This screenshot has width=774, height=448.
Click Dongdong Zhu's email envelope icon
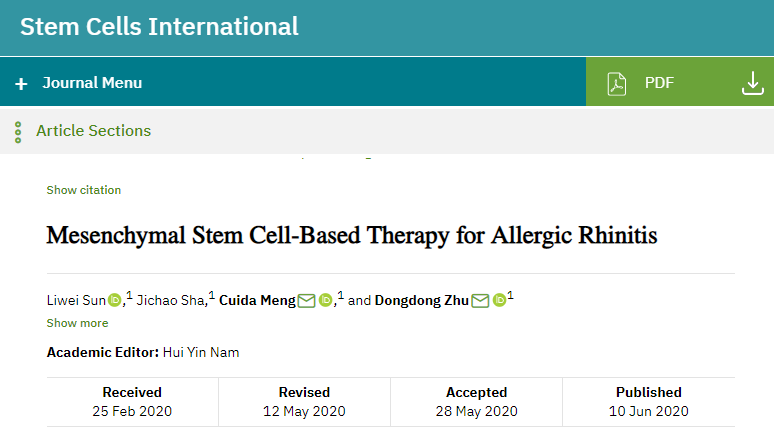point(480,300)
